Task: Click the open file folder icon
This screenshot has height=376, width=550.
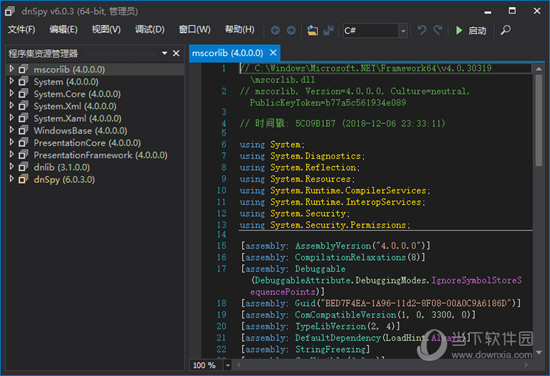Action: click(312, 31)
